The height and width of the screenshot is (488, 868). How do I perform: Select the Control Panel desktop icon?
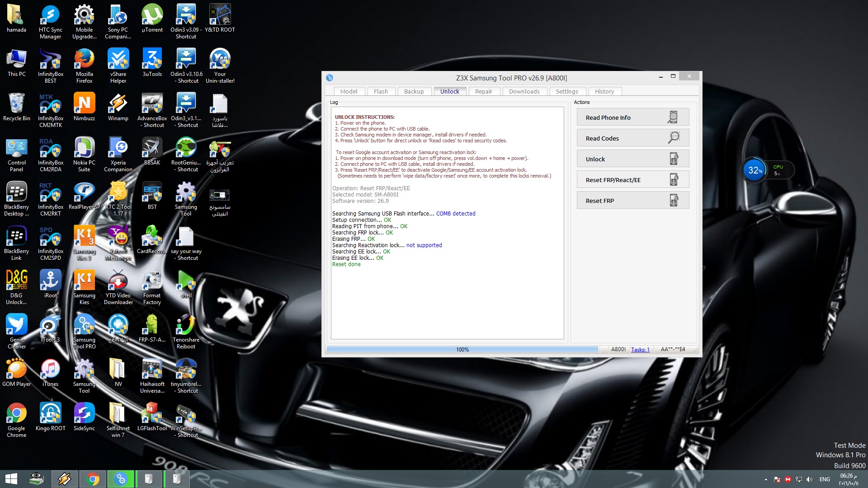tap(16, 155)
